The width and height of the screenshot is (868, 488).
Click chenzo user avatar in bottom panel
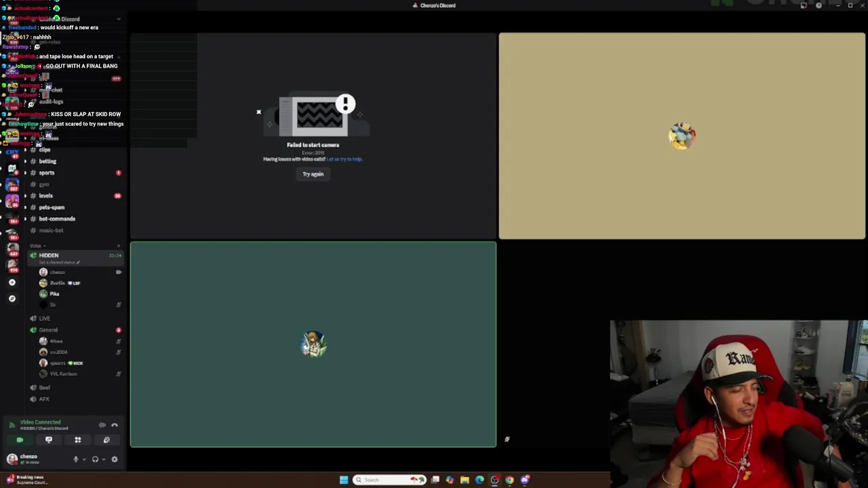point(12,459)
